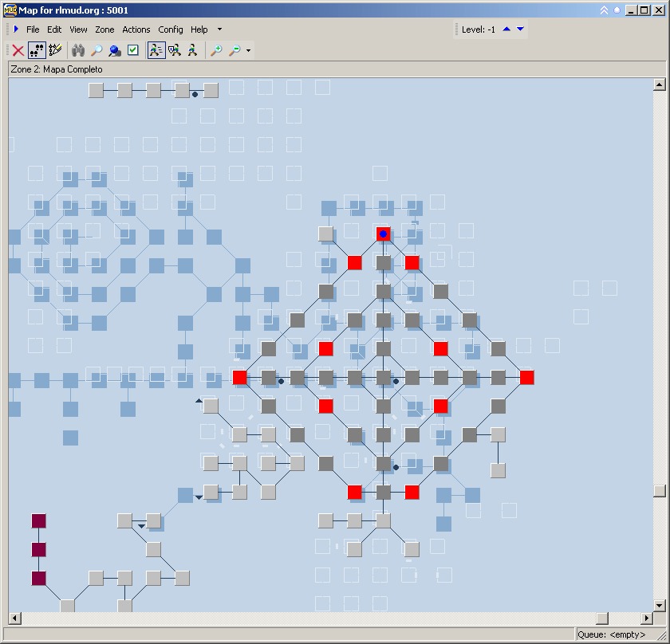Toggle the safe walk shield icon
The height and width of the screenshot is (644, 670).
pyautogui.click(x=175, y=50)
